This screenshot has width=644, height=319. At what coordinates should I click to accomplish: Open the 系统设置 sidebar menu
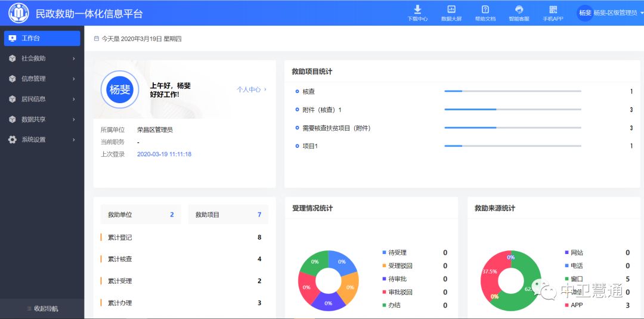click(x=42, y=140)
